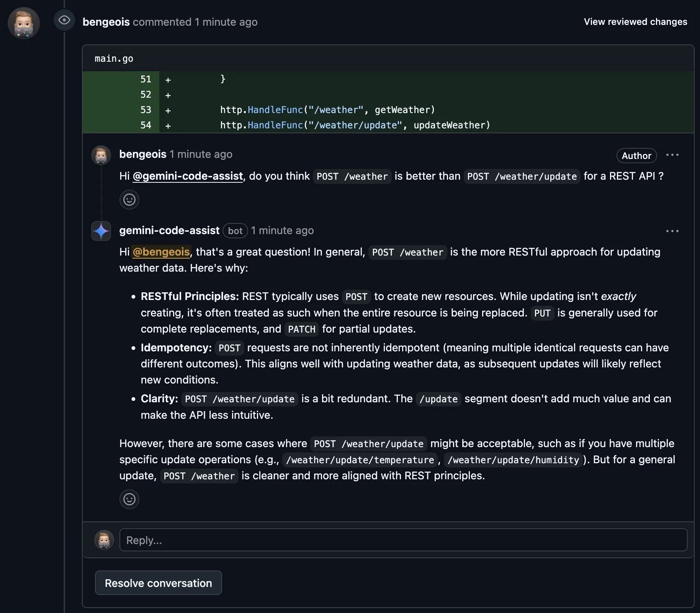Open the @bengeois mention in the reply
The width and height of the screenshot is (700, 613).
click(161, 252)
